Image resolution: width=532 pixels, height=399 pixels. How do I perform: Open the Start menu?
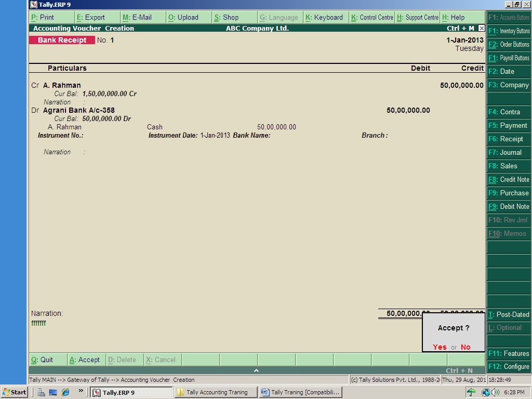(14, 392)
